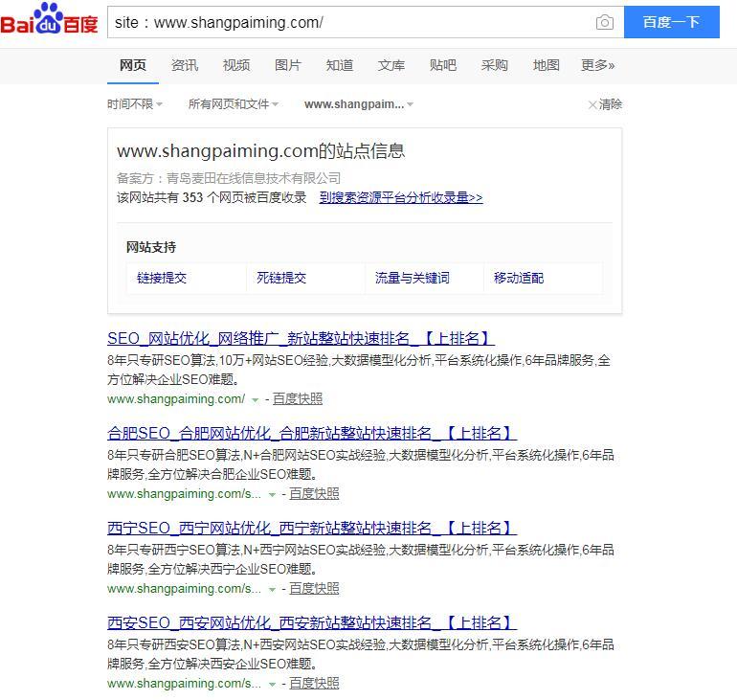
Task: Open the 图片 tab
Action: click(x=288, y=65)
